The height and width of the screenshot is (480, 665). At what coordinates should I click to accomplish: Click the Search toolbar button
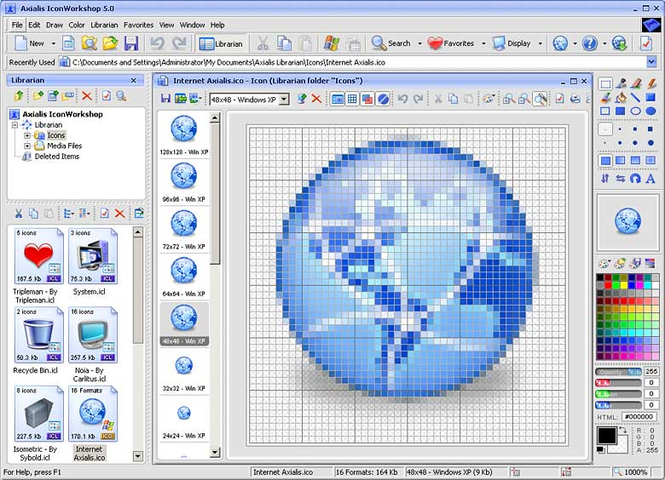coord(391,43)
